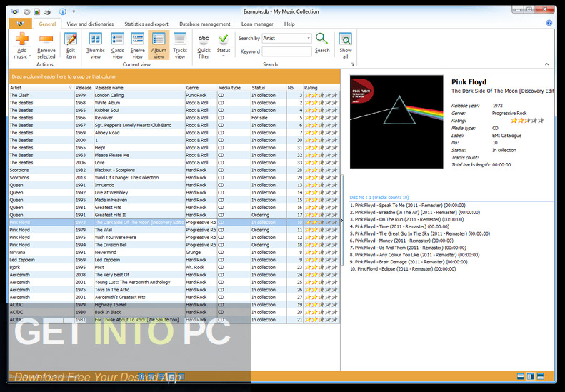This screenshot has width=565, height=392.
Task: Click the blue help icon at ribbon right
Action: click(549, 23)
